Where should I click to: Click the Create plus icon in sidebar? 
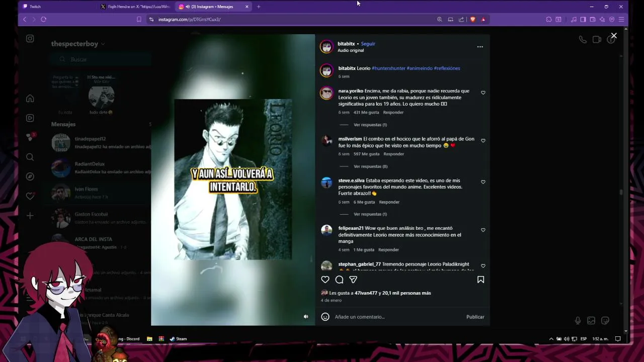(x=30, y=216)
